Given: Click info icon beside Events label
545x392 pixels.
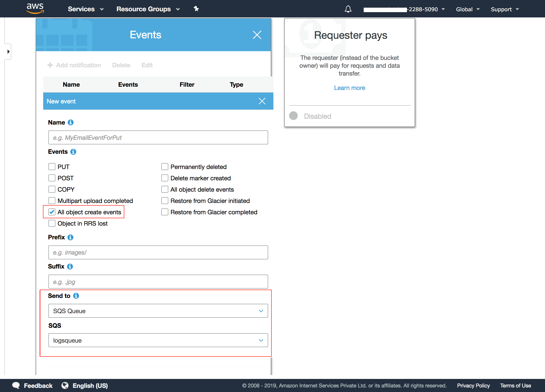Looking at the screenshot, I should point(73,152).
